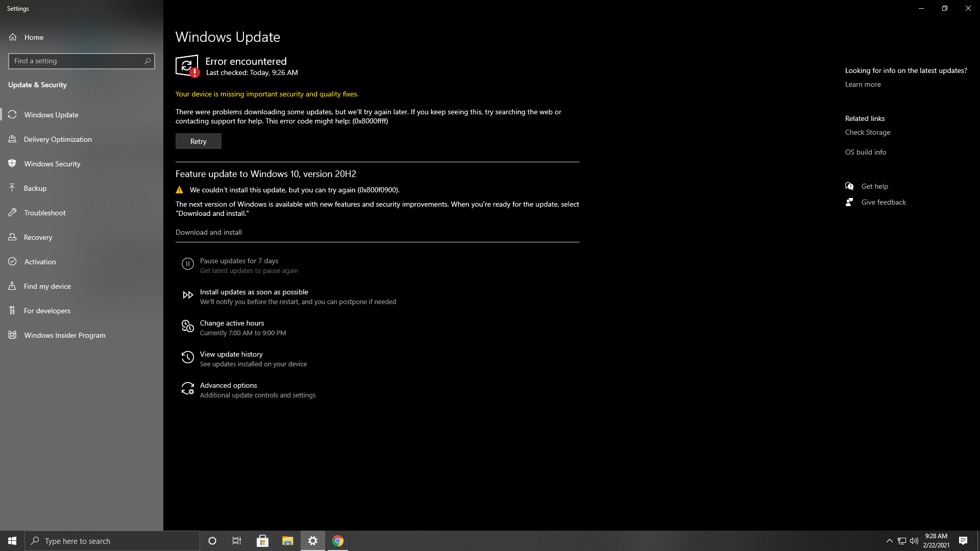Click the update error status icon
This screenshot has width=980, height=551.
click(187, 66)
